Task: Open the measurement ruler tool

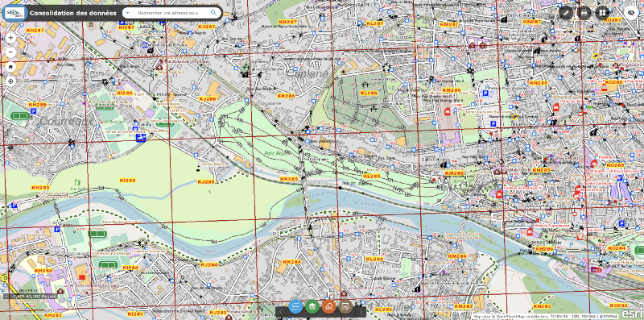Action: (566, 13)
